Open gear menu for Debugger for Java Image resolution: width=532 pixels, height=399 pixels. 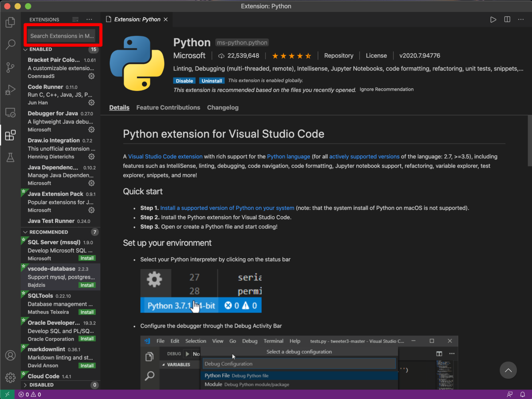(91, 130)
